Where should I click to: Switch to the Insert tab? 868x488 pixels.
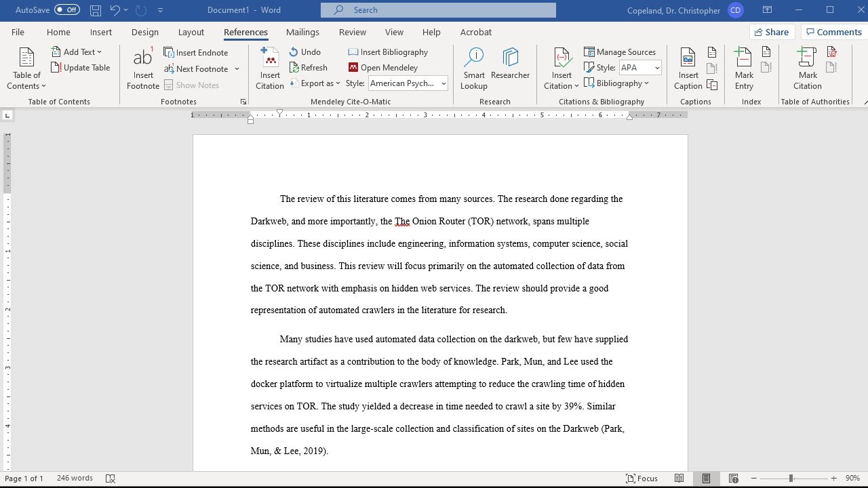click(101, 32)
